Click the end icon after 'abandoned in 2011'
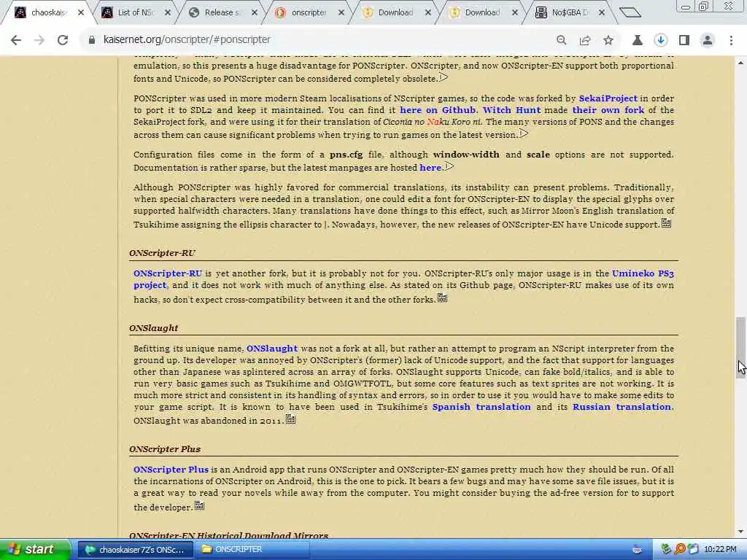This screenshot has height=560, width=747. pos(290,419)
